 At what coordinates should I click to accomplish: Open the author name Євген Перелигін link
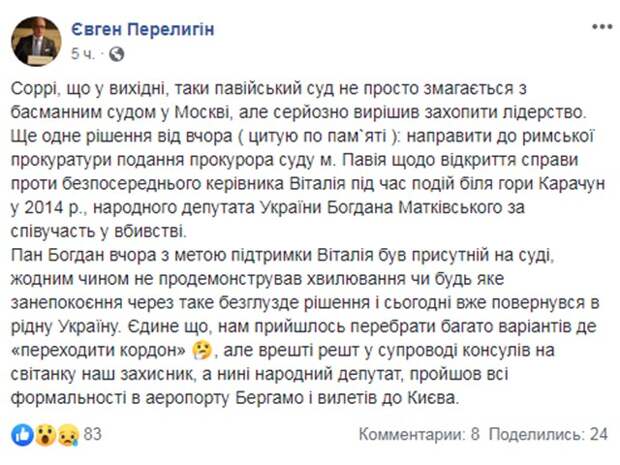(143, 29)
